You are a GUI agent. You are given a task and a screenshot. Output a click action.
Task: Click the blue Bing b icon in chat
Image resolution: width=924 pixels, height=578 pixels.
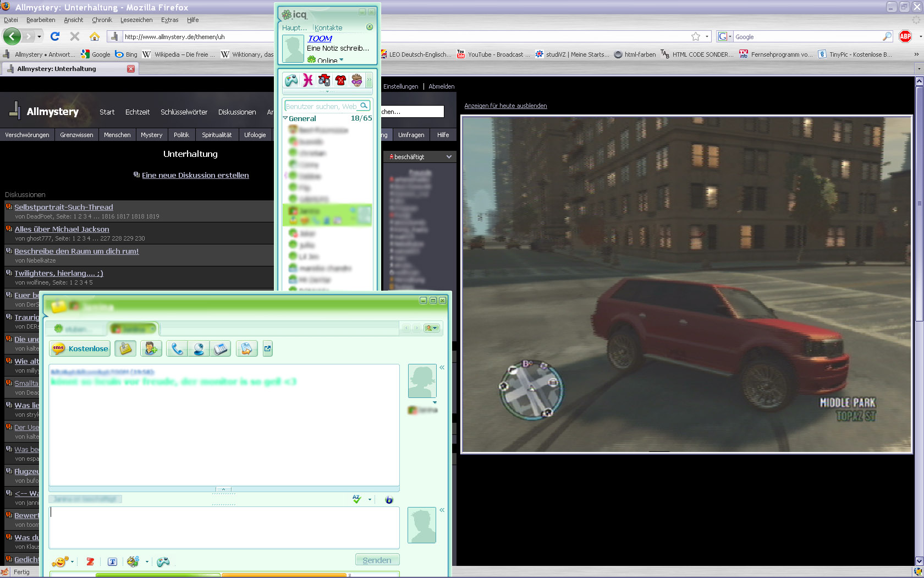(389, 500)
